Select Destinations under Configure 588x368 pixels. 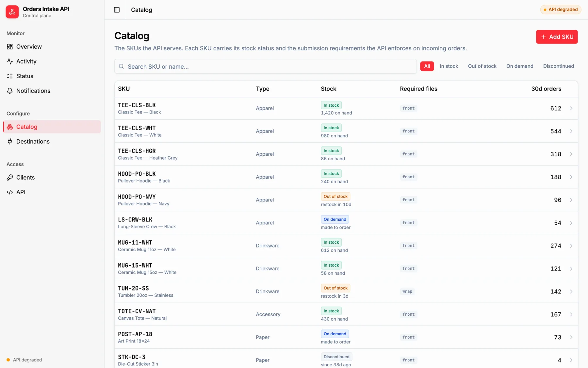coord(52,141)
